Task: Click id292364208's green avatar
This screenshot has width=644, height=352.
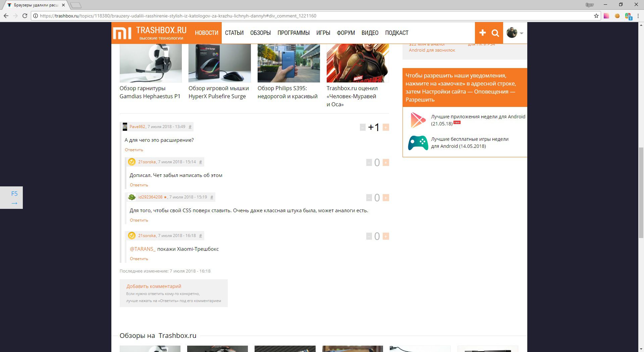Action: click(x=132, y=197)
